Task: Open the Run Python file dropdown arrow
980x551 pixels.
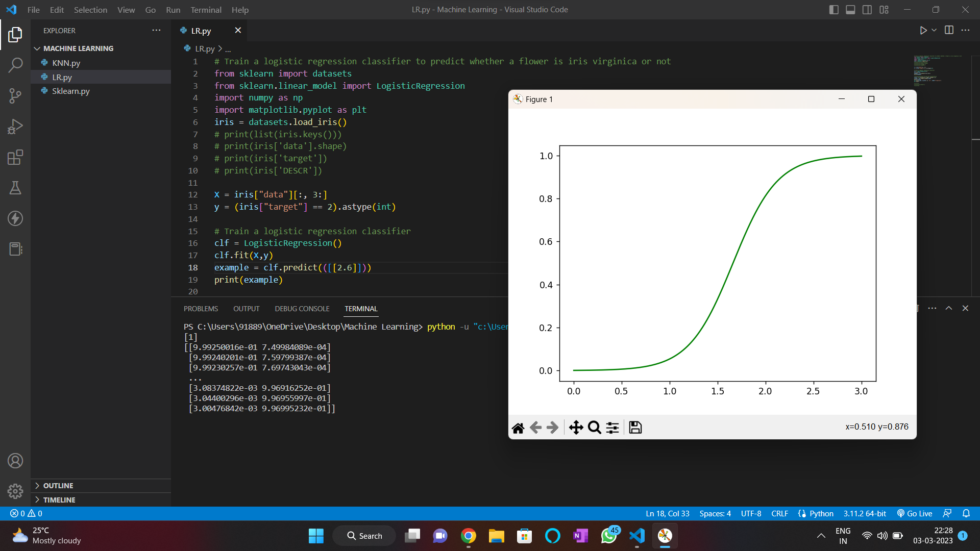Action: pos(934,30)
